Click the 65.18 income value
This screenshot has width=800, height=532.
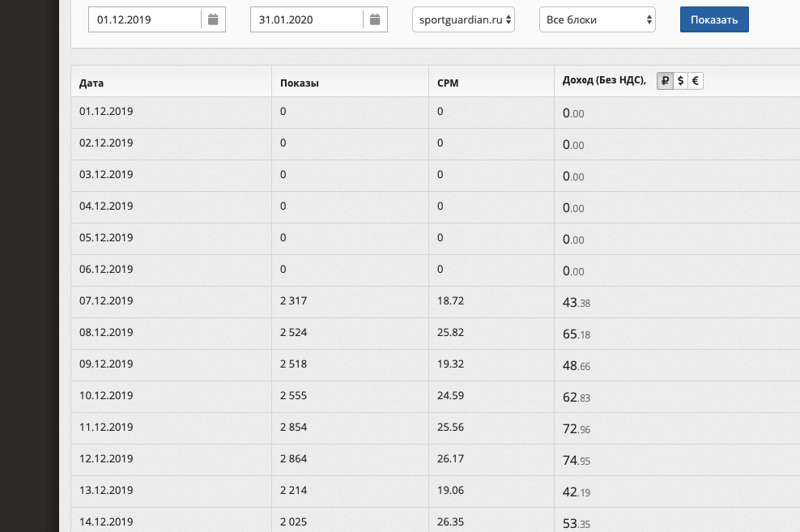click(577, 334)
